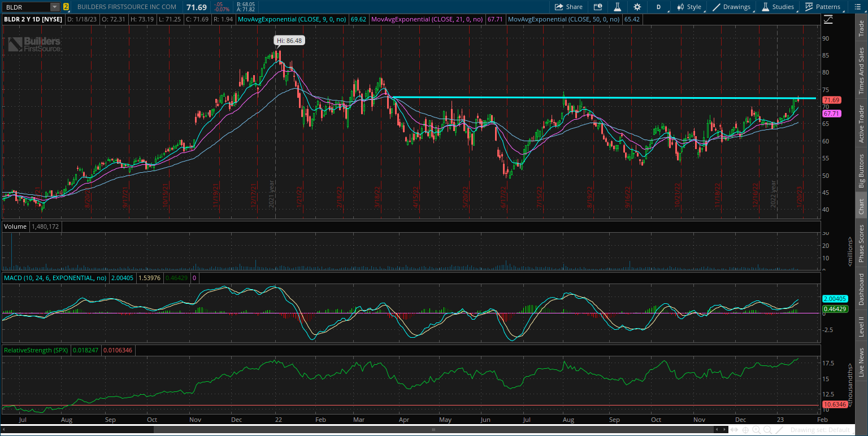The height and width of the screenshot is (436, 868).
Task: Click the yellow link number 2 badge
Action: pos(66,7)
